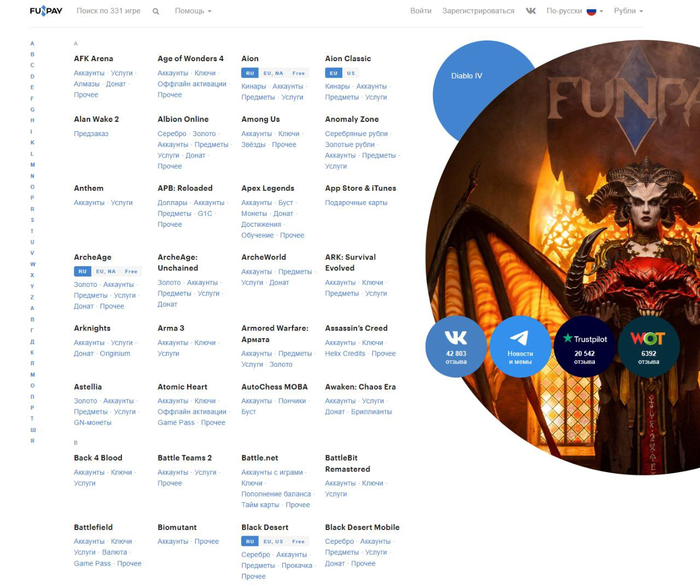Open the WOT 6392 reviews circle

[x=649, y=346]
